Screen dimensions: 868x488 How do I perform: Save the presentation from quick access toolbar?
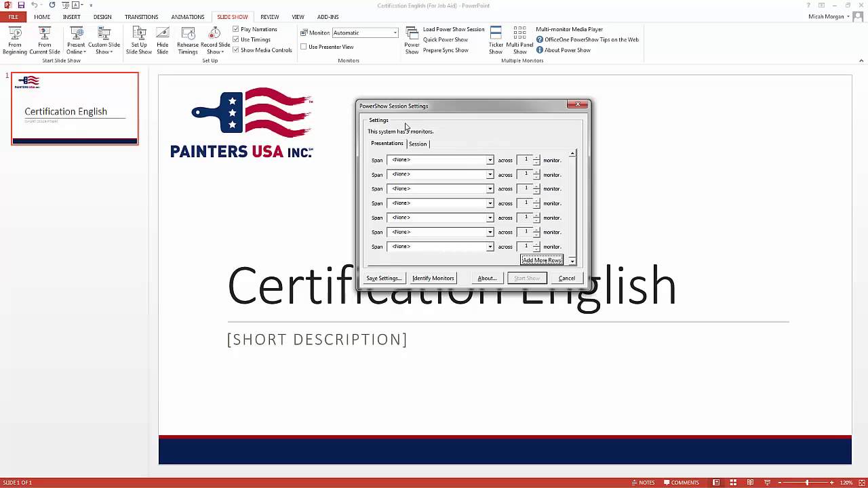21,5
